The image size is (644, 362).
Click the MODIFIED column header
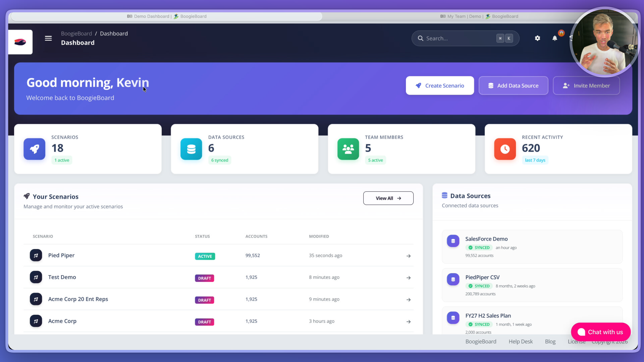point(319,236)
